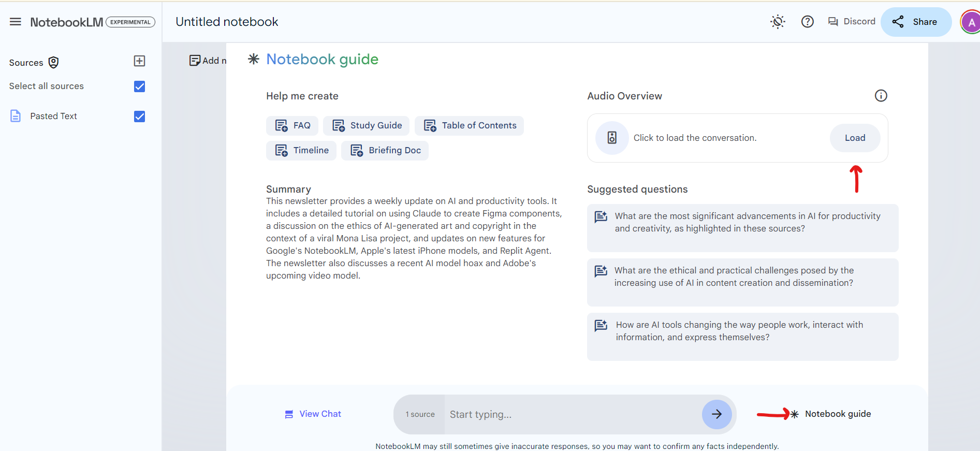Click the EXPERIMENTAL badge
Screen dimensions: 980x451
pos(130,22)
